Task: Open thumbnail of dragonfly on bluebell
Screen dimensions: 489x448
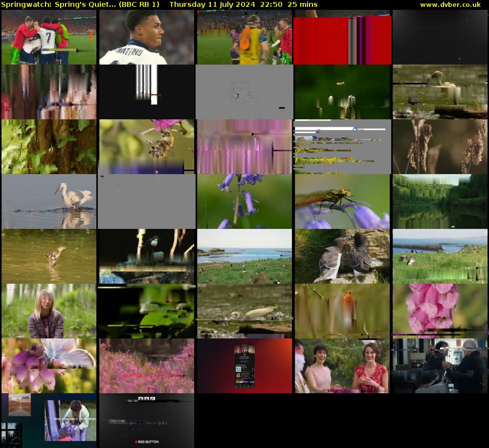Action: point(342,202)
